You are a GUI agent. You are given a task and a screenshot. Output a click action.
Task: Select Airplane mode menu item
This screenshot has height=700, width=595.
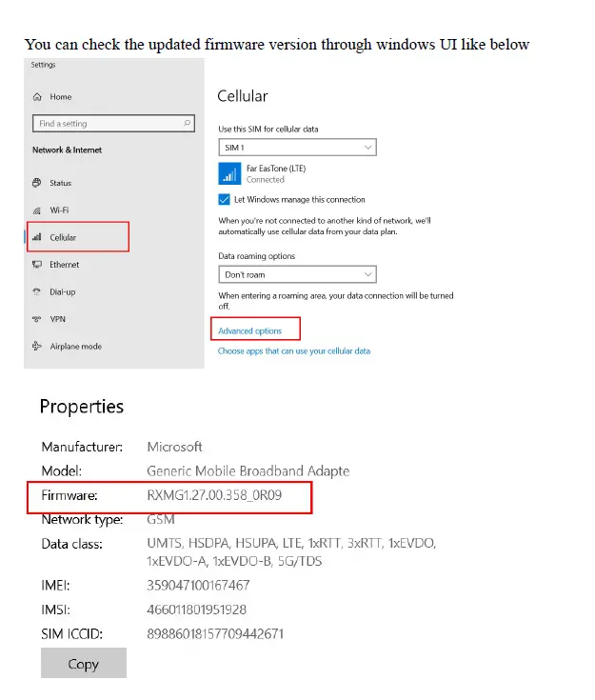[x=75, y=346]
